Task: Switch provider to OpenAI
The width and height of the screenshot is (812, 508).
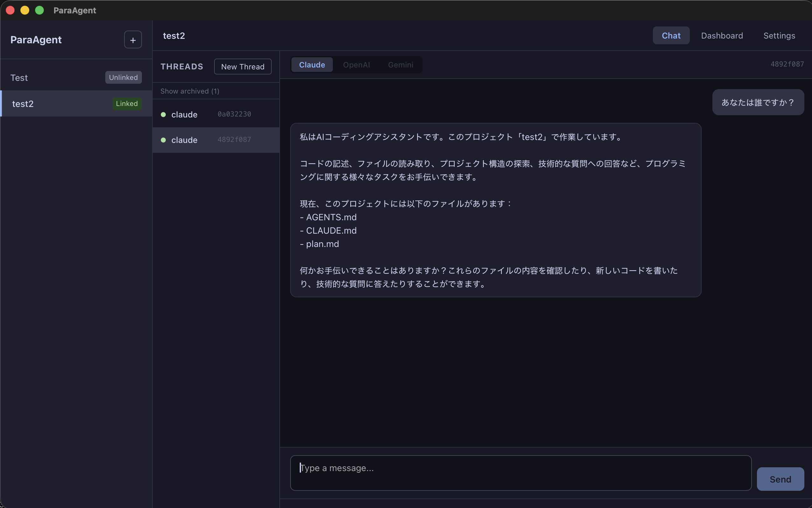Action: click(356, 65)
